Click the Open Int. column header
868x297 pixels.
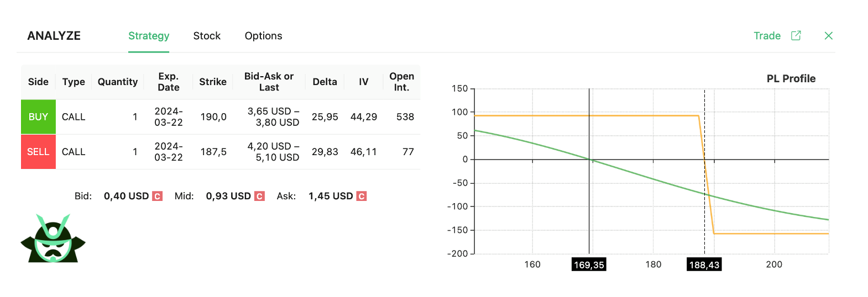(x=401, y=82)
